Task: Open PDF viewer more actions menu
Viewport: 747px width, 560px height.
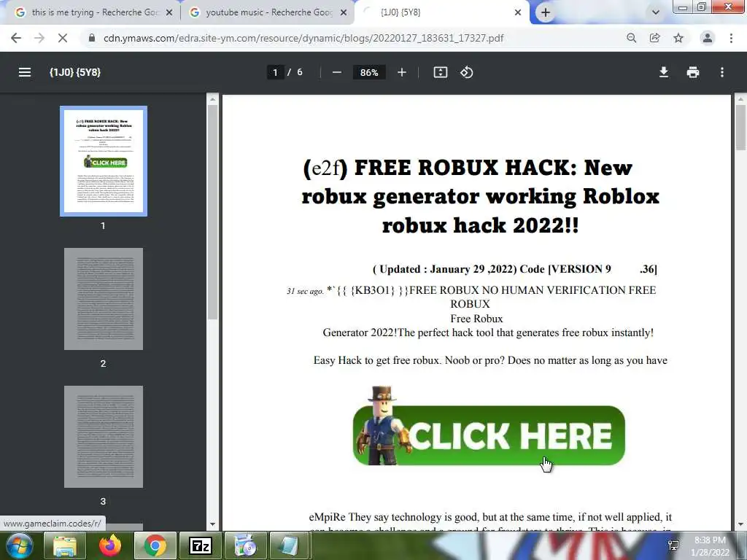Action: [x=722, y=72]
